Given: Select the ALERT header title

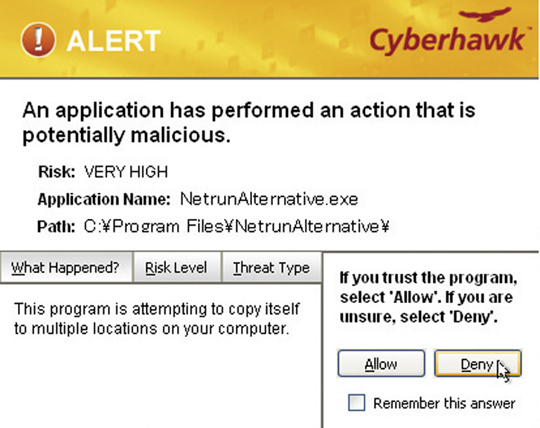Looking at the screenshot, I should click(114, 41).
